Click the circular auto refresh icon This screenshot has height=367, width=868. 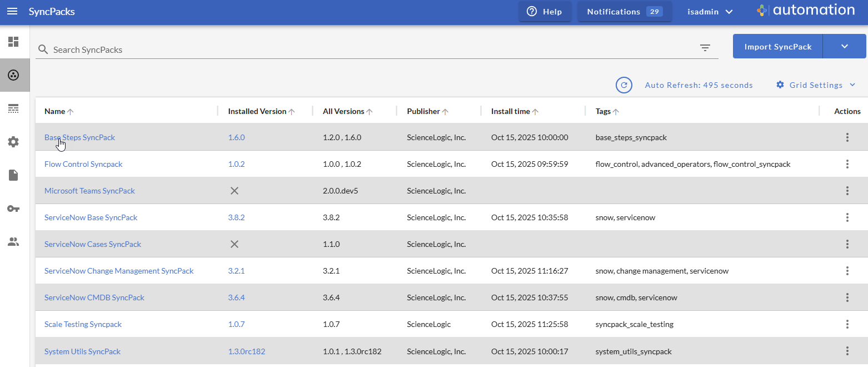(x=624, y=85)
